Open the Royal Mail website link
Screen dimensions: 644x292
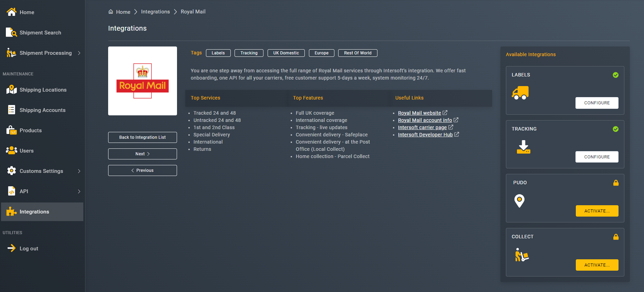[x=419, y=113]
